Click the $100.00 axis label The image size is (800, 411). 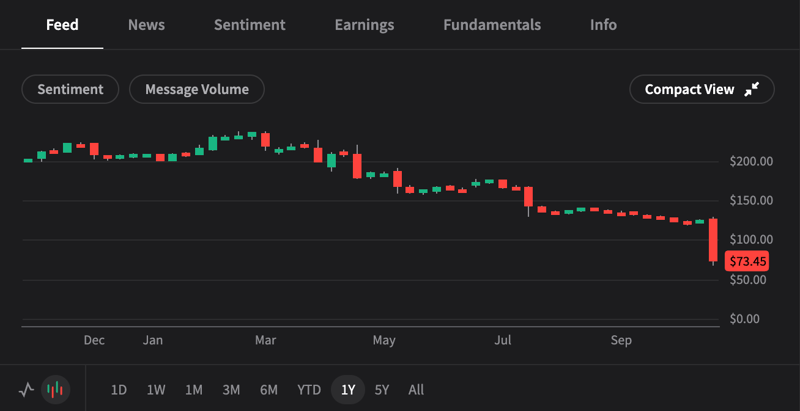click(751, 240)
